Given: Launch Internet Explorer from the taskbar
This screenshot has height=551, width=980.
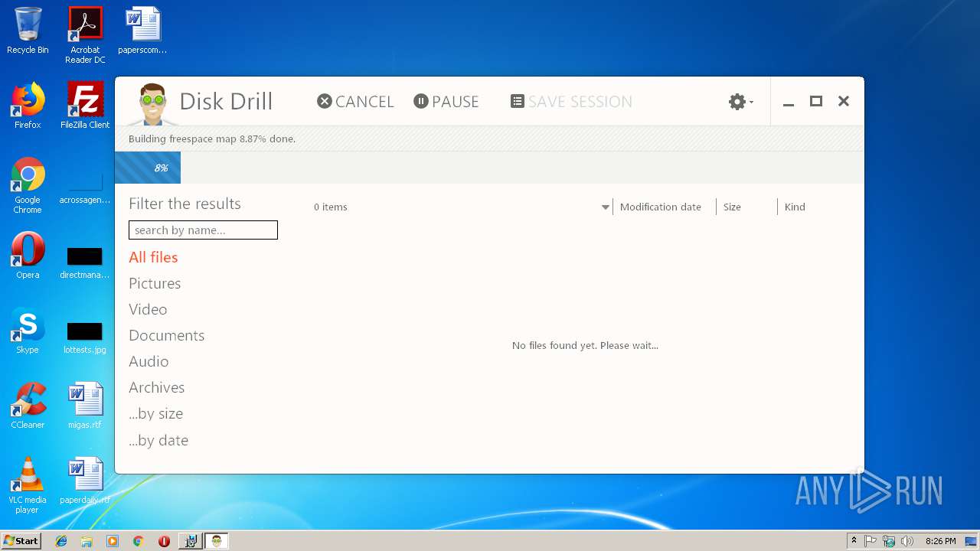Looking at the screenshot, I should coord(61,541).
